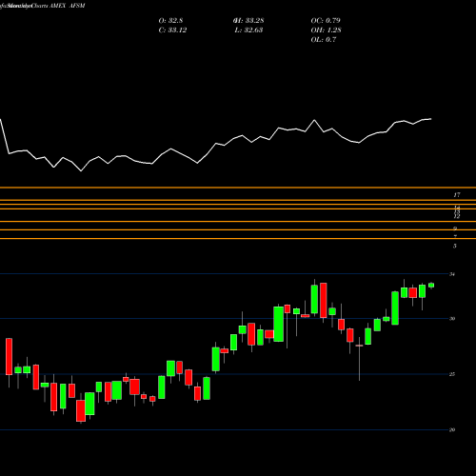Screen dimensions: 476x476
Task: Click the OL: 0.7 readout
Action: (324, 40)
